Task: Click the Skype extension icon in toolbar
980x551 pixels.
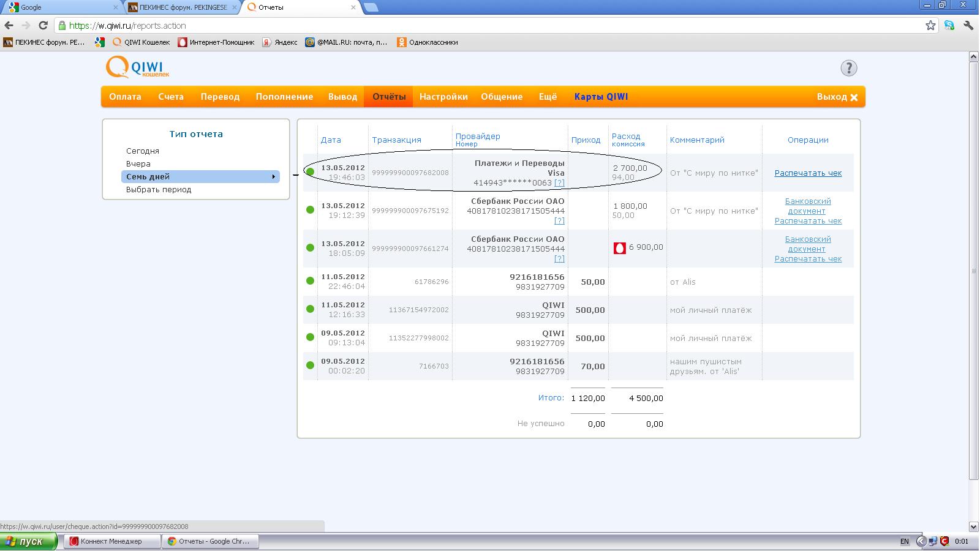Action: click(x=949, y=26)
